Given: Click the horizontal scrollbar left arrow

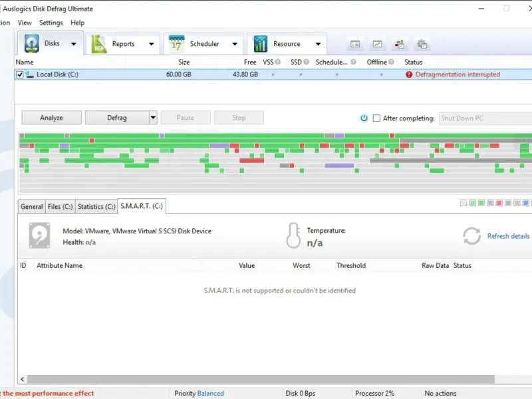Looking at the screenshot, I should click(x=23, y=379).
